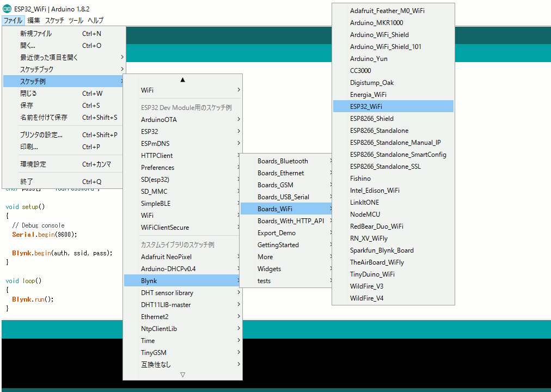Open the ESP32_WiFi example sketch
Image resolution: width=551 pixels, height=392 pixels.
(x=393, y=106)
